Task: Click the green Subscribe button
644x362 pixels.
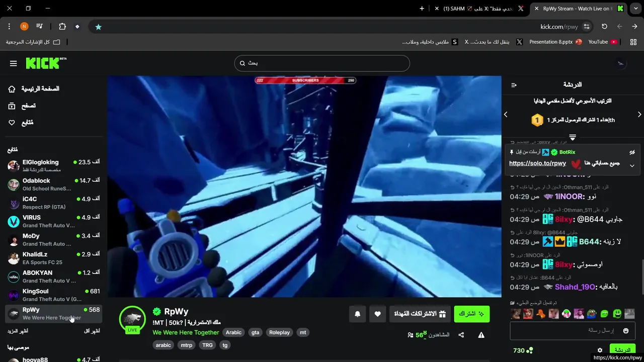Action: (x=471, y=314)
